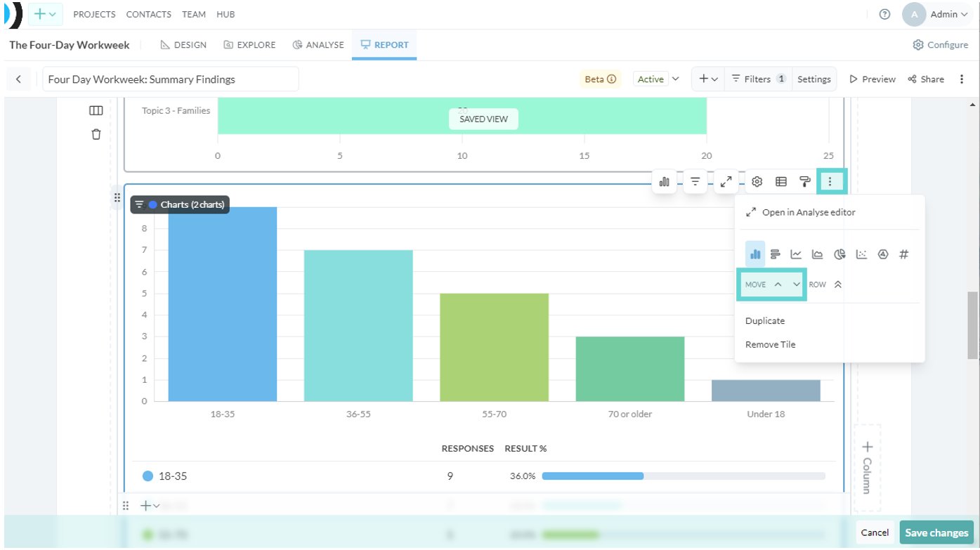
Task: Select the horizontal bar chart type icon
Action: pos(776,254)
